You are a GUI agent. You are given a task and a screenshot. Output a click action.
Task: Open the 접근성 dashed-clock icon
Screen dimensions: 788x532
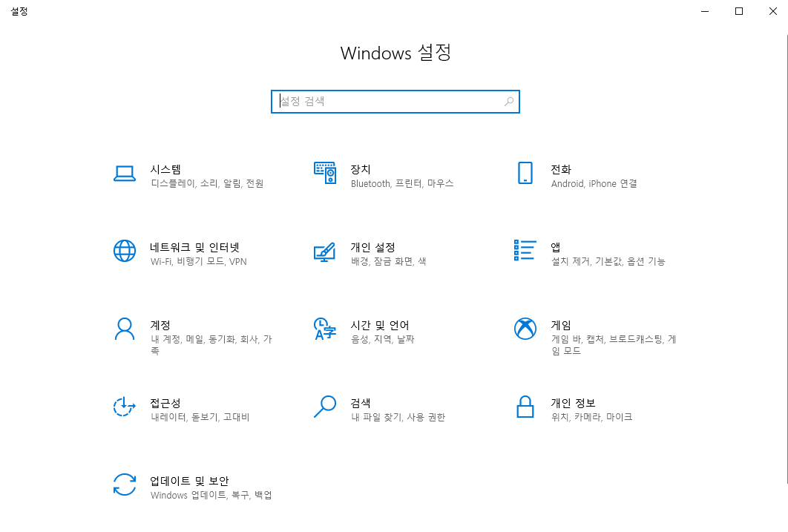pos(124,407)
